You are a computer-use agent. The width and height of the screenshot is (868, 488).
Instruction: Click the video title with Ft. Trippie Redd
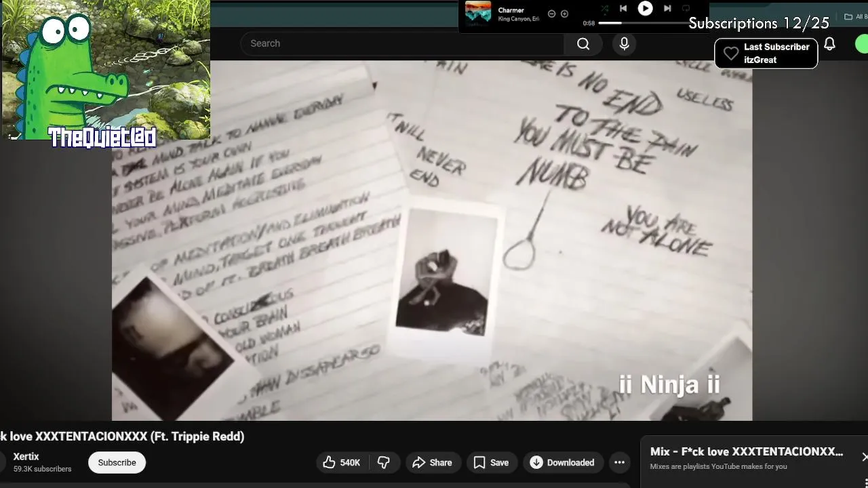(122, 436)
